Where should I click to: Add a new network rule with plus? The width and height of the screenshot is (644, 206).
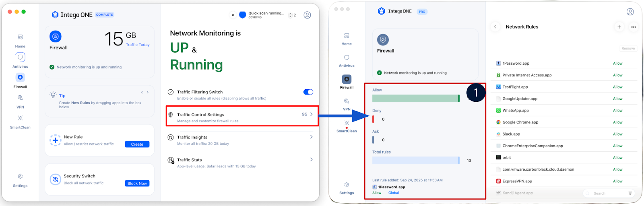[x=619, y=27]
